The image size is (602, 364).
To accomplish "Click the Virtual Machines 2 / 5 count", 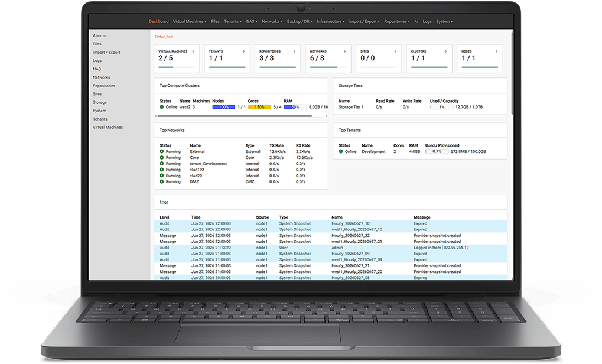I will point(165,58).
